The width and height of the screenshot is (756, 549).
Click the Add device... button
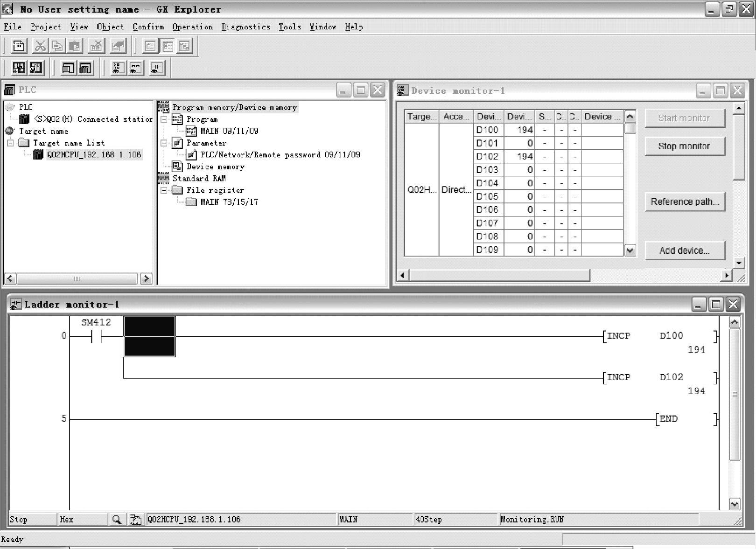(685, 250)
